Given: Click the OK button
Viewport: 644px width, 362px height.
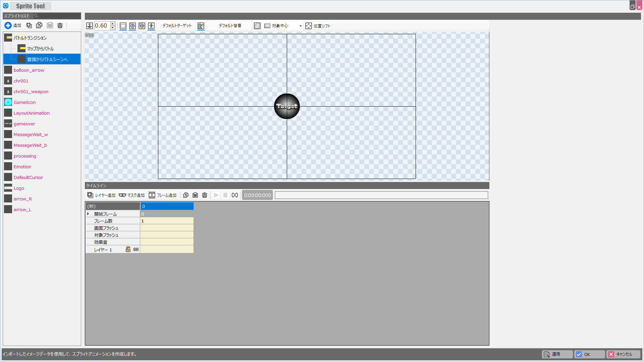Looking at the screenshot, I should [589, 354].
